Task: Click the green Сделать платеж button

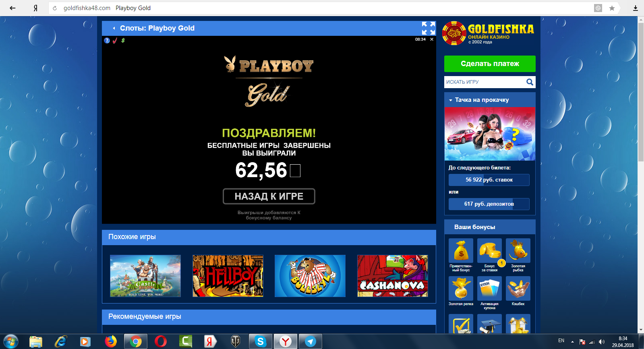Action: pyautogui.click(x=490, y=64)
